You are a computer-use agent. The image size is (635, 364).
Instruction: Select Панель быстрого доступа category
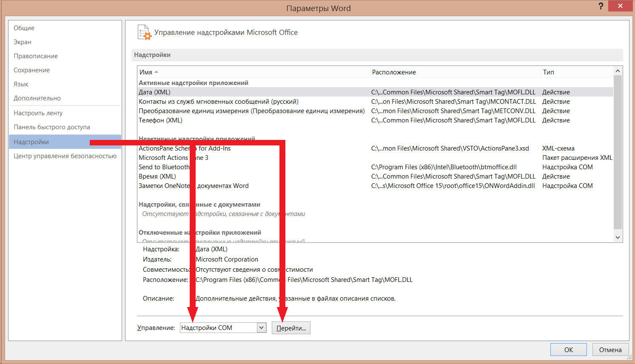[52, 127]
